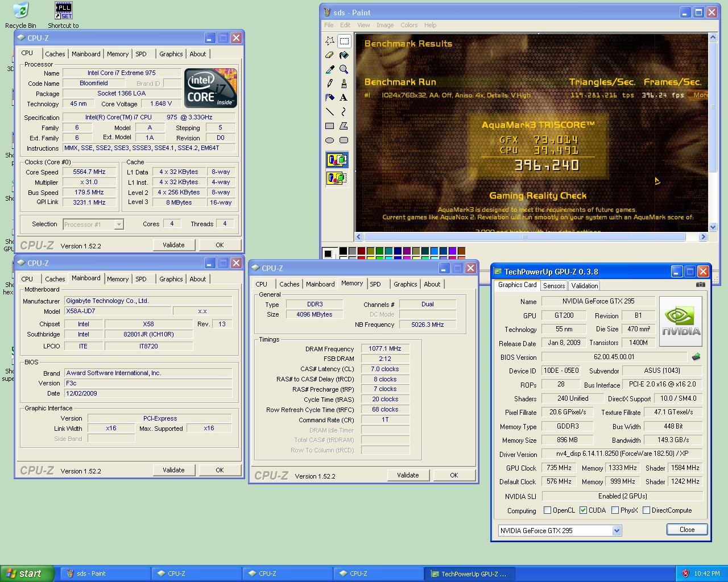Click the GPU Clock 735 MHz field
This screenshot has width=728, height=582.
pos(559,468)
